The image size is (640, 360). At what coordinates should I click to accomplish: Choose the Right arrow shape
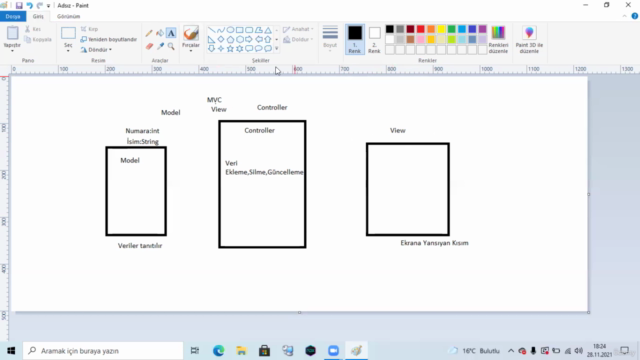249,40
